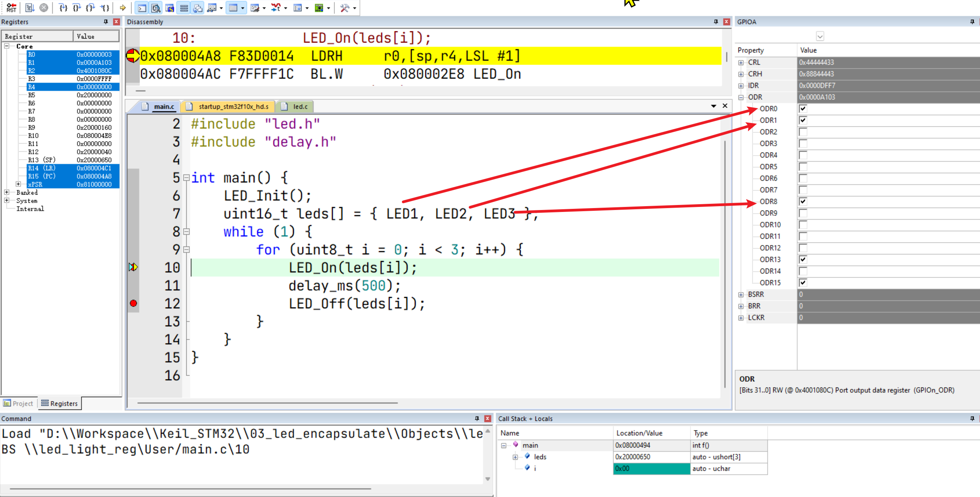Expand the LCKR register node
Viewport: 980px width, 497px height.
(741, 318)
